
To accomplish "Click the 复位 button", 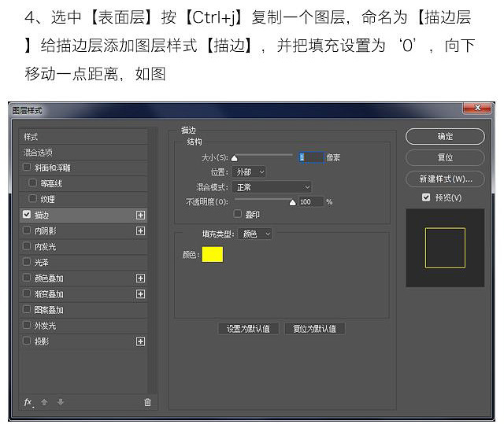I will 445,157.
